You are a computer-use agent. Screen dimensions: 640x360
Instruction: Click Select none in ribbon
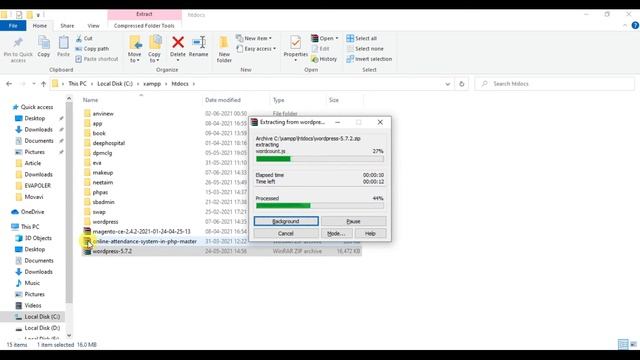(365, 49)
